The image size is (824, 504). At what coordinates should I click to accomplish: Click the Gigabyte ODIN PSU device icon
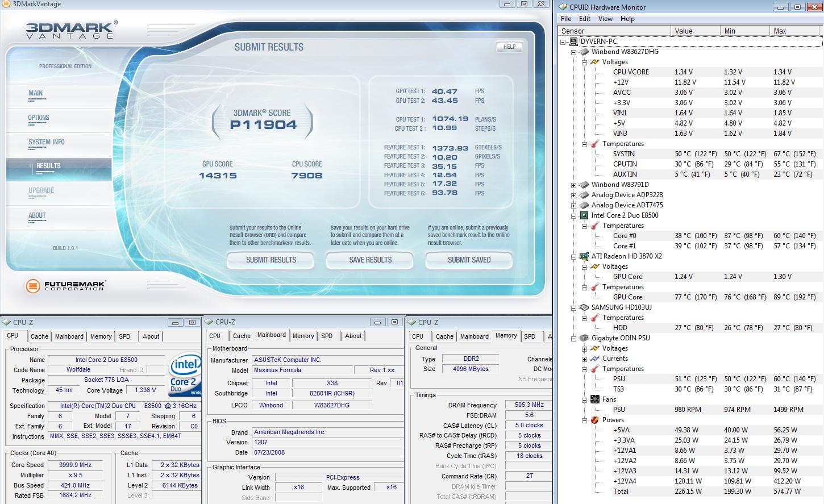584,338
